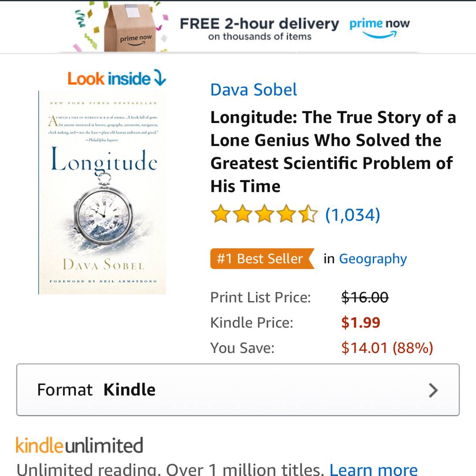Tap the star rating icons

[x=264, y=214]
